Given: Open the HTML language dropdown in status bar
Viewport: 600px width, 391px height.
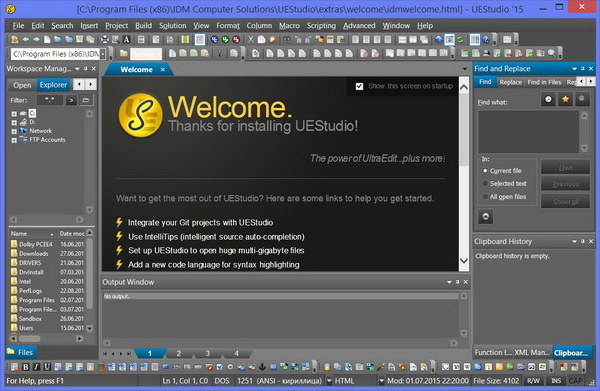Looking at the screenshot, I should (x=381, y=381).
